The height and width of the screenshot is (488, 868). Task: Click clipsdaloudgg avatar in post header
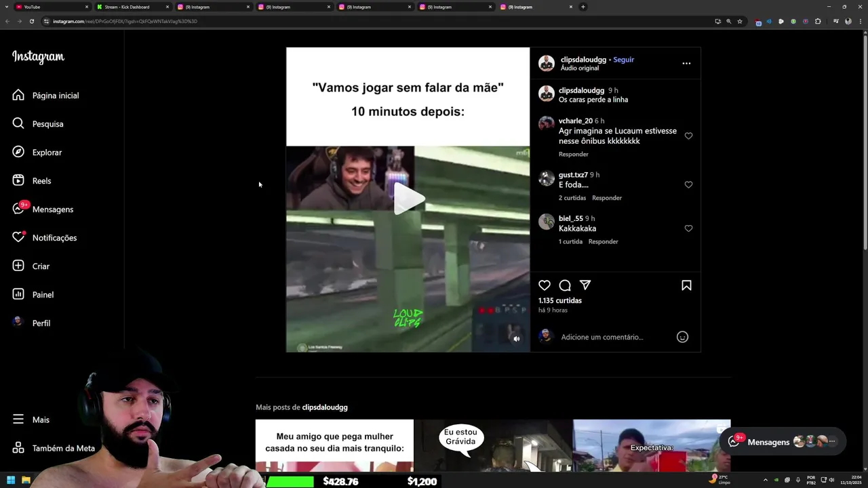pyautogui.click(x=547, y=64)
